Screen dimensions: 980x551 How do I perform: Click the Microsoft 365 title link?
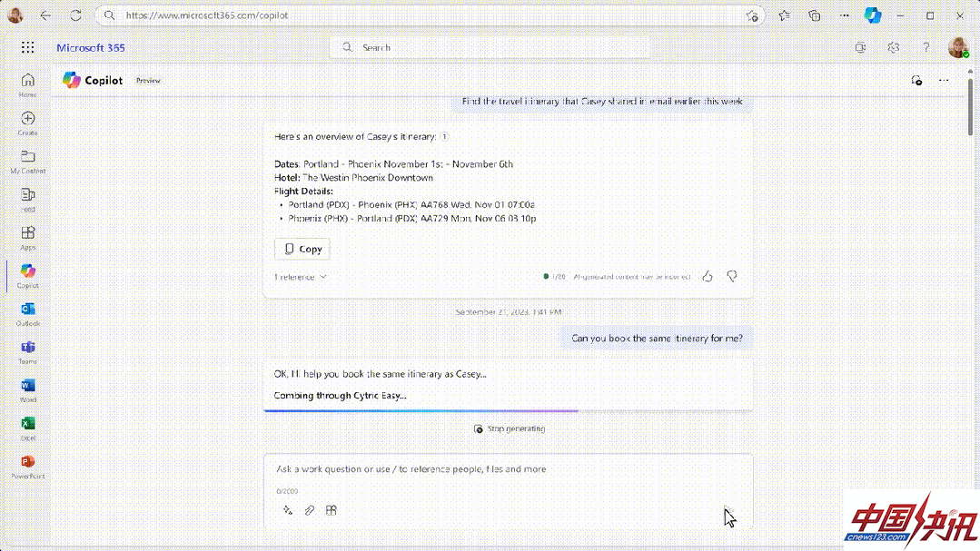(x=91, y=47)
